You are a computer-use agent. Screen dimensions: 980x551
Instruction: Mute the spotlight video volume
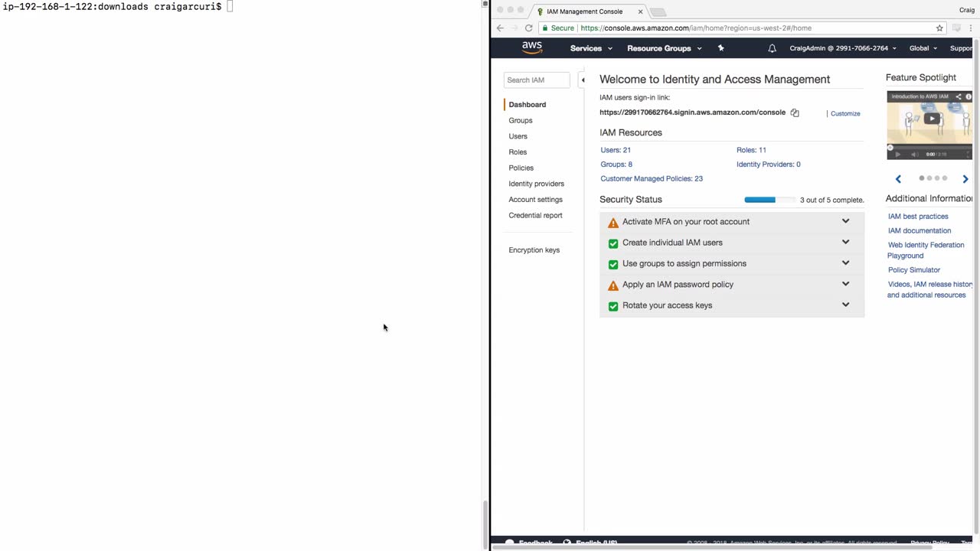[914, 154]
